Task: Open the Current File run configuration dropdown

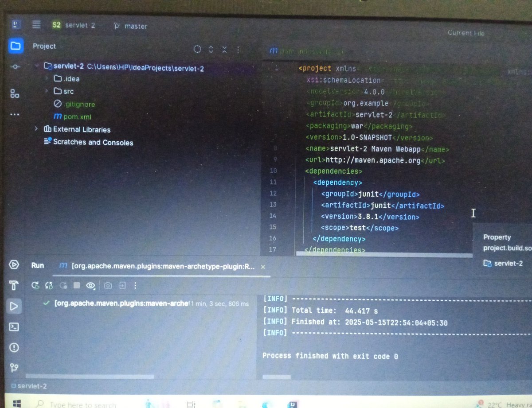Action: point(466,33)
